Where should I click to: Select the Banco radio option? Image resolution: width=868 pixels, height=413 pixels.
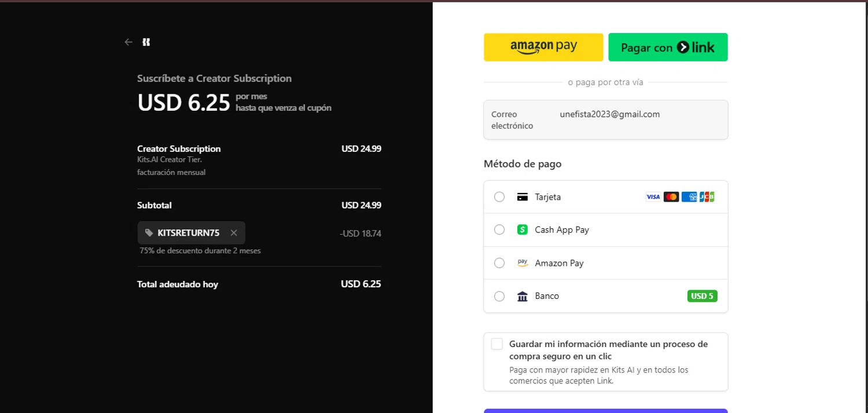(499, 296)
